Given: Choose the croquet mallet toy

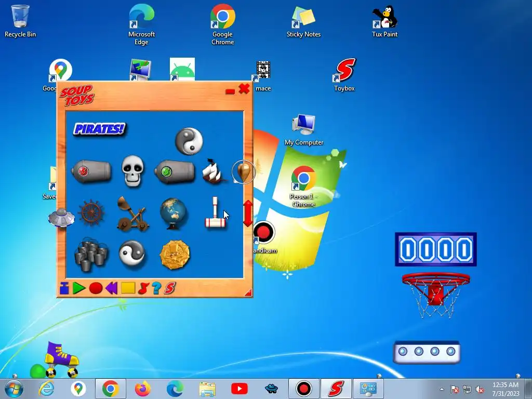Looking at the screenshot, I should tap(215, 212).
